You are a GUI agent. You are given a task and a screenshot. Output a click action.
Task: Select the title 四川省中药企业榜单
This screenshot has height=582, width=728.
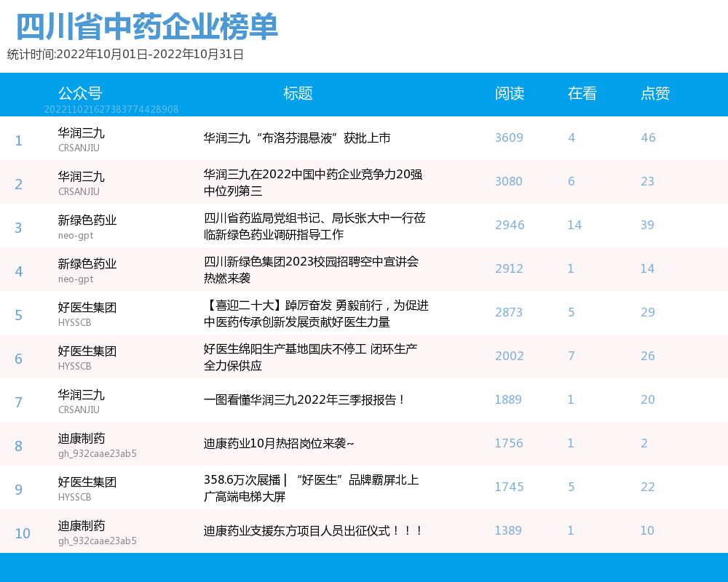147,26
